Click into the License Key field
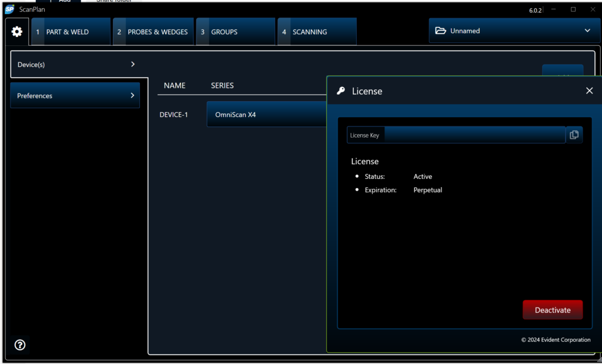The height and width of the screenshot is (364, 602). [473, 135]
